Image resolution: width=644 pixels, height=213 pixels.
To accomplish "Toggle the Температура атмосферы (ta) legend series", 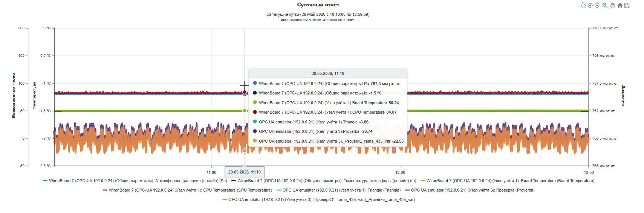I will point(324,181).
